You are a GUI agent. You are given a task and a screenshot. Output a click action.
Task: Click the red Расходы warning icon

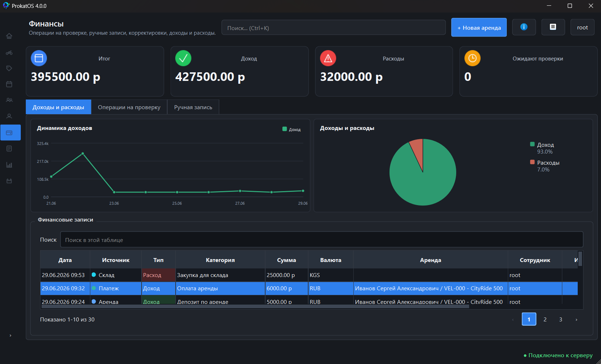click(328, 58)
